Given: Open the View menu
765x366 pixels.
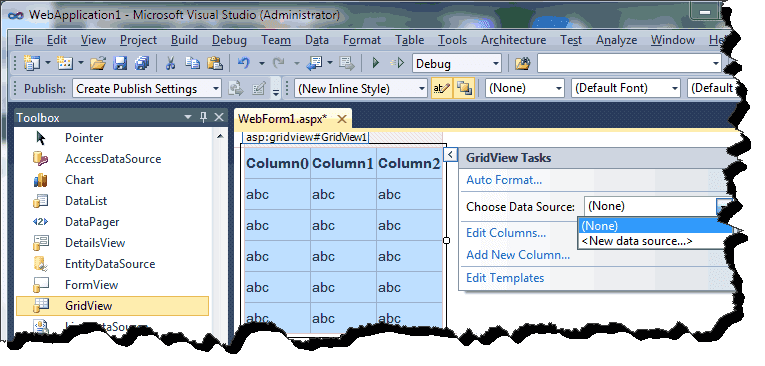Looking at the screenshot, I should pyautogui.click(x=93, y=40).
